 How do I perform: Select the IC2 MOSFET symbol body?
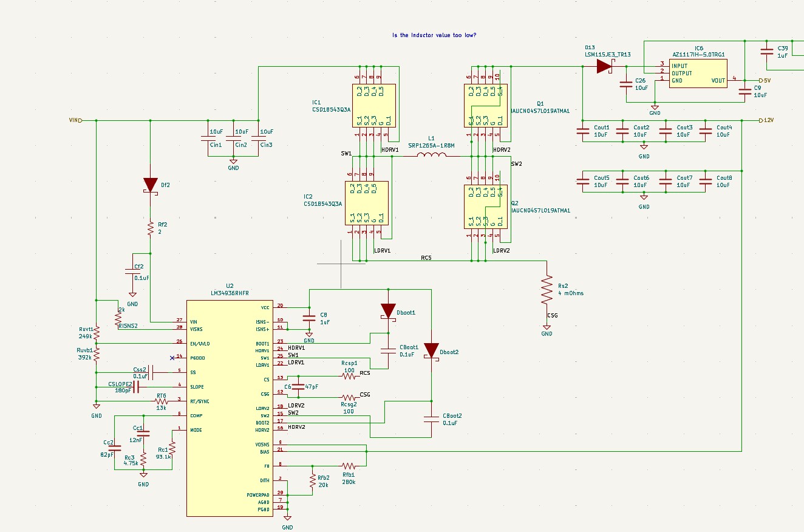click(x=367, y=203)
